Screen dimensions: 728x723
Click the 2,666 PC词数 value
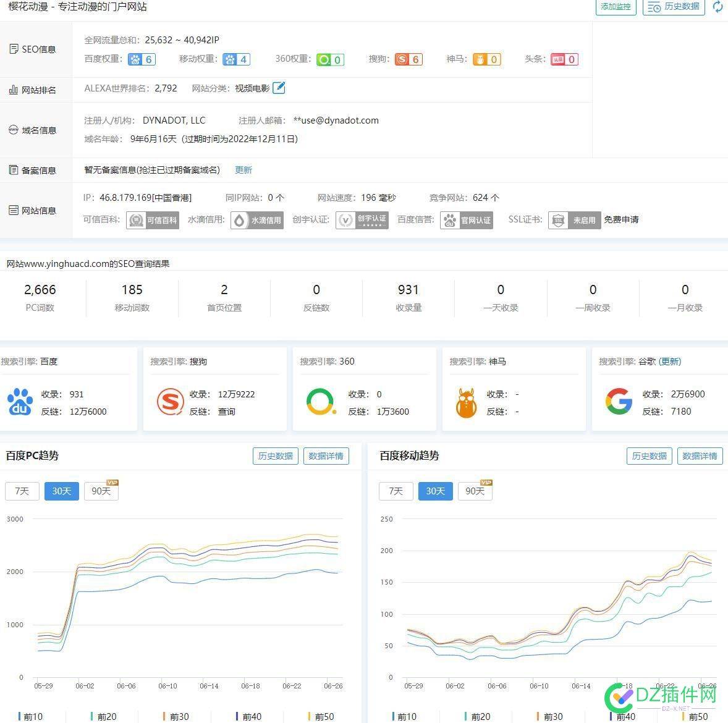coord(40,290)
